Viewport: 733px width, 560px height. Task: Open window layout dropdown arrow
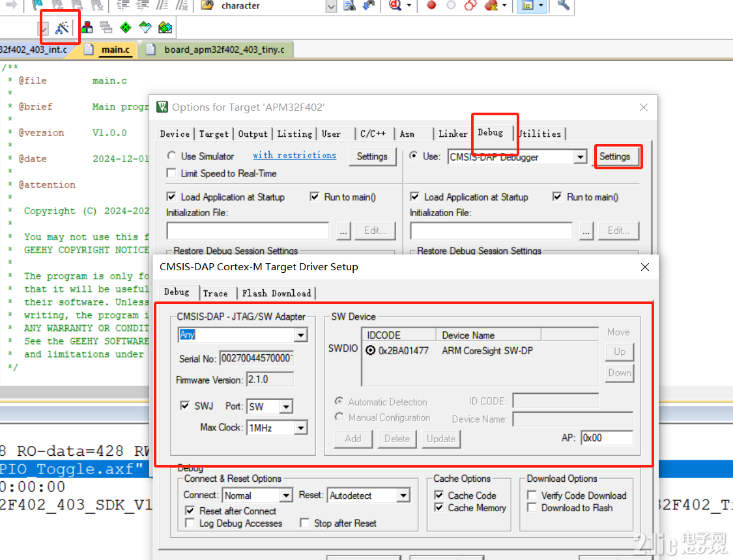pyautogui.click(x=541, y=6)
